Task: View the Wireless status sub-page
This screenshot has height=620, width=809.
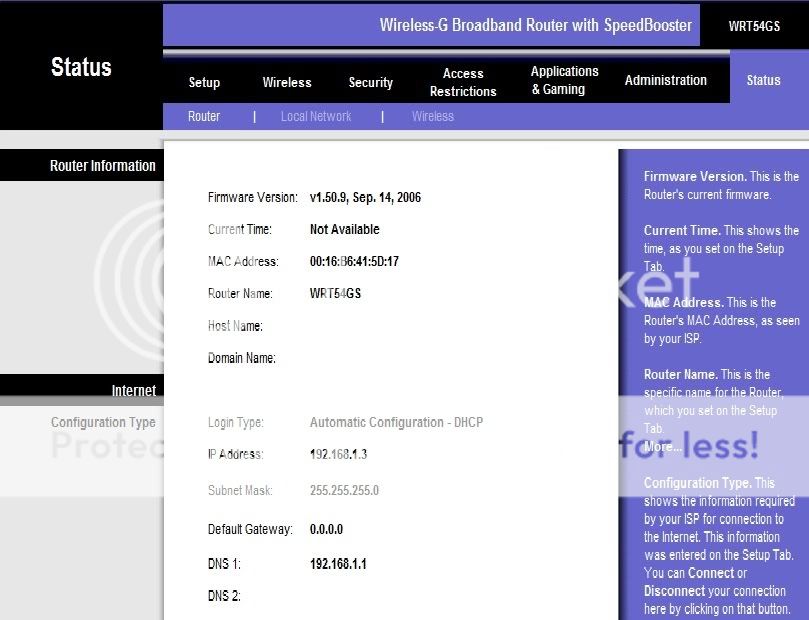Action: click(432, 116)
